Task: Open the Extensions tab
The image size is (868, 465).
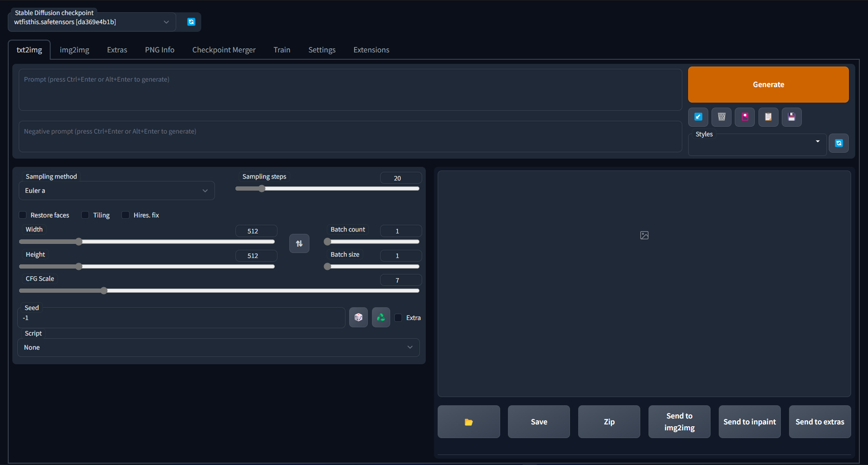Action: point(371,50)
